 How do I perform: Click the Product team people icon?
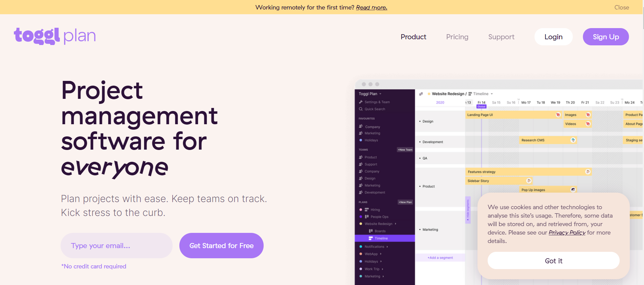361,157
